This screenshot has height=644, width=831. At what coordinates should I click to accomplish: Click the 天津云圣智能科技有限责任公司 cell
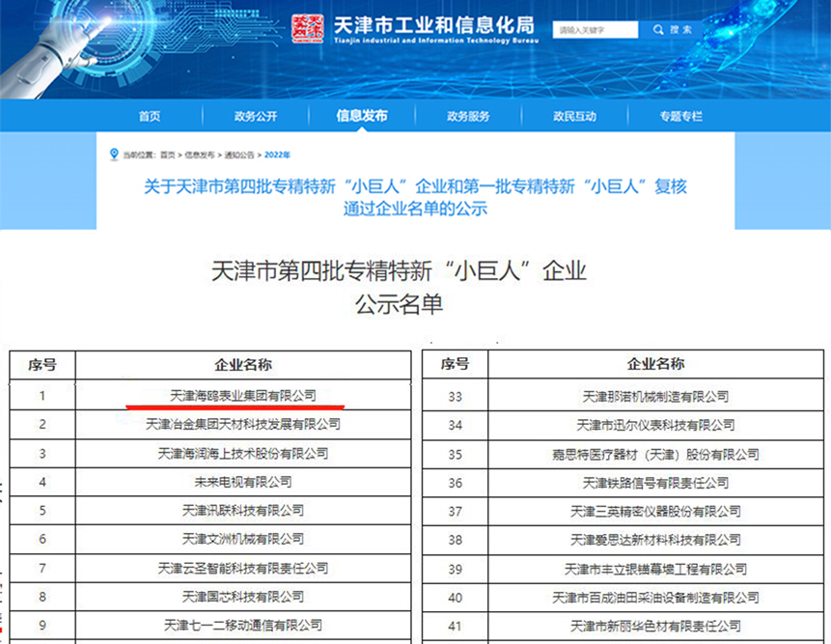(243, 568)
